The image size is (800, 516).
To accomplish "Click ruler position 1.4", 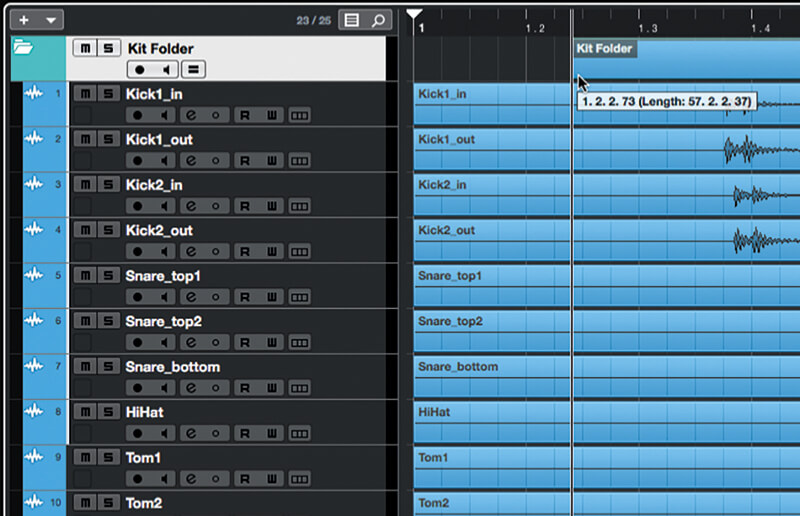I will pyautogui.click(x=761, y=29).
